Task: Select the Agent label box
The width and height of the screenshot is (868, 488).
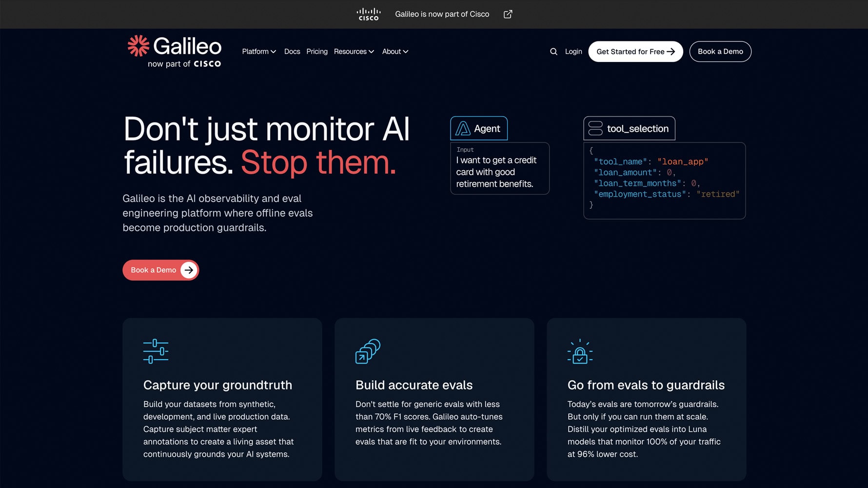Action: tap(479, 128)
